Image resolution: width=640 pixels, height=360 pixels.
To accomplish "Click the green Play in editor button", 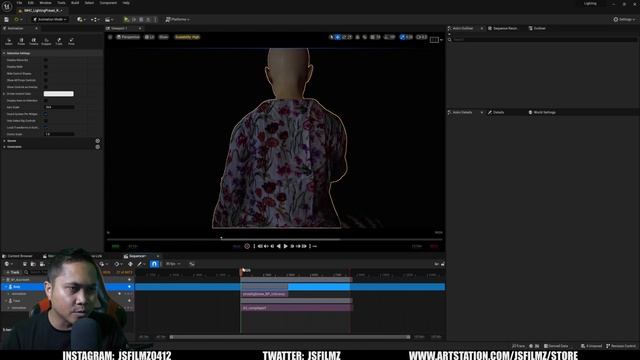I will coord(127,19).
